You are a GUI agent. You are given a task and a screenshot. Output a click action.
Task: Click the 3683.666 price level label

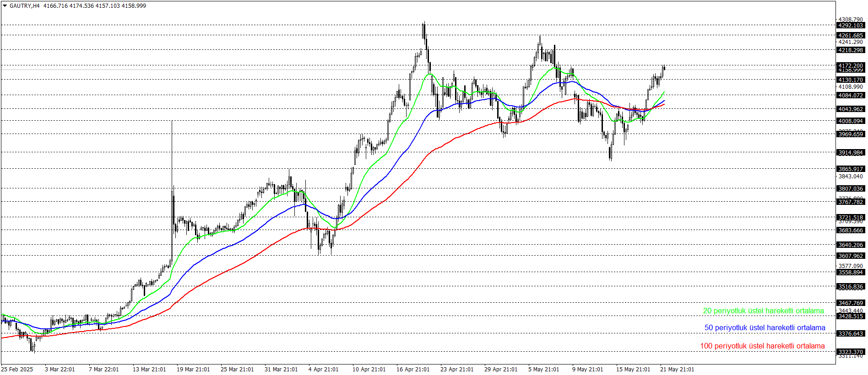point(851,230)
